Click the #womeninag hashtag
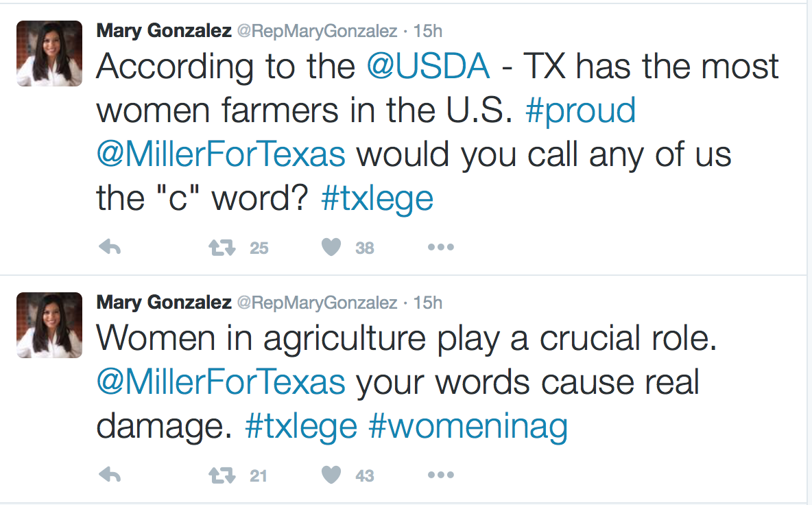Image resolution: width=812 pixels, height=505 pixels. (468, 427)
